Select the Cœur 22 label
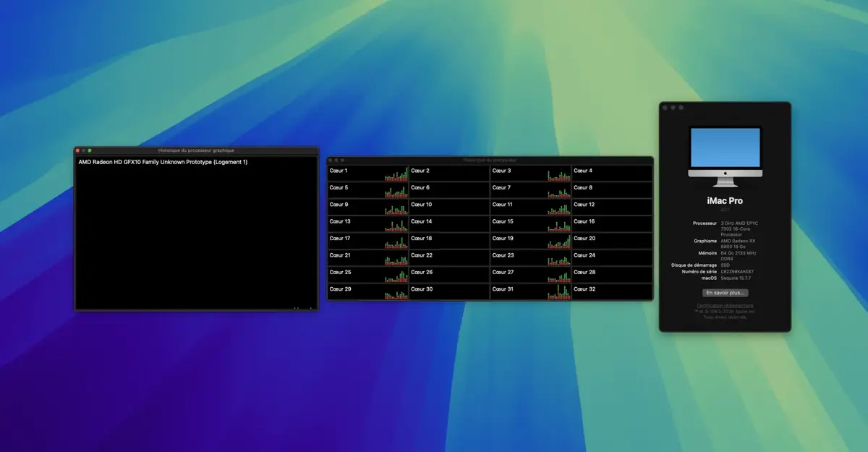This screenshot has width=868, height=452. click(422, 255)
